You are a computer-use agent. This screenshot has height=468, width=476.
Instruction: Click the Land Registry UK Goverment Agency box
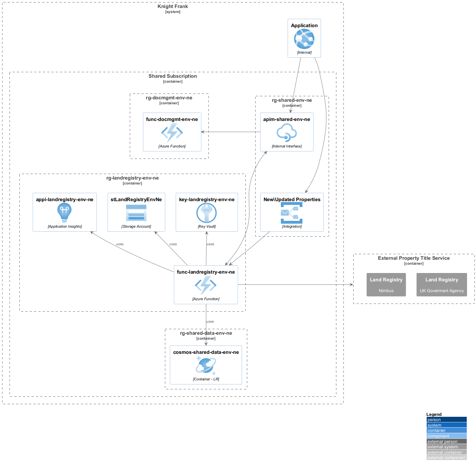pyautogui.click(x=441, y=285)
